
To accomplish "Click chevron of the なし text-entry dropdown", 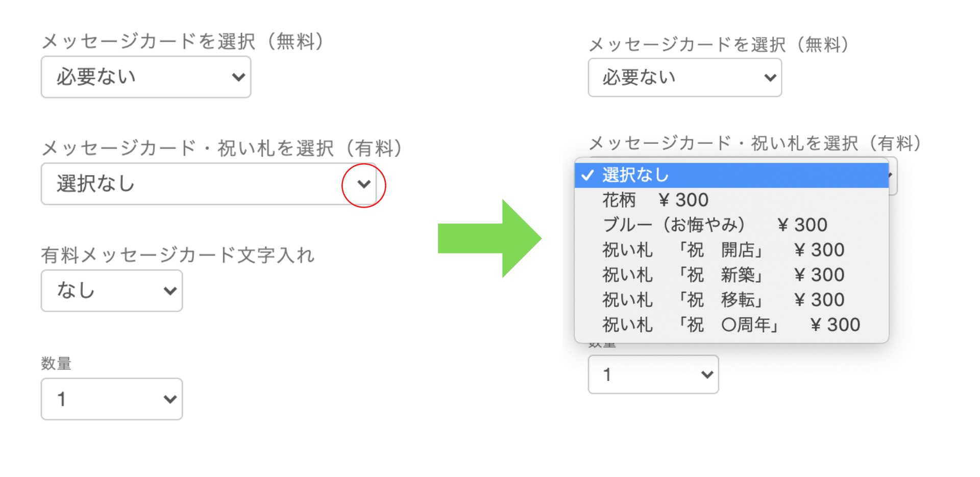I will pyautogui.click(x=169, y=291).
